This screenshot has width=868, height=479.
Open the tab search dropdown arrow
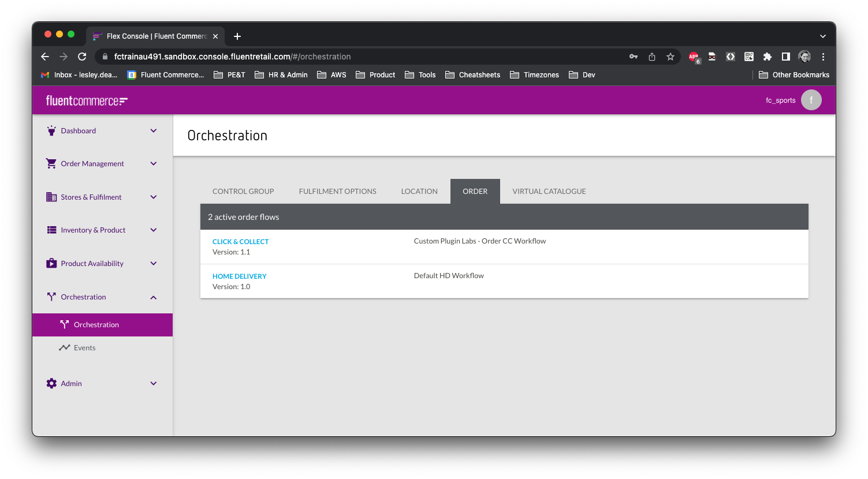point(823,36)
